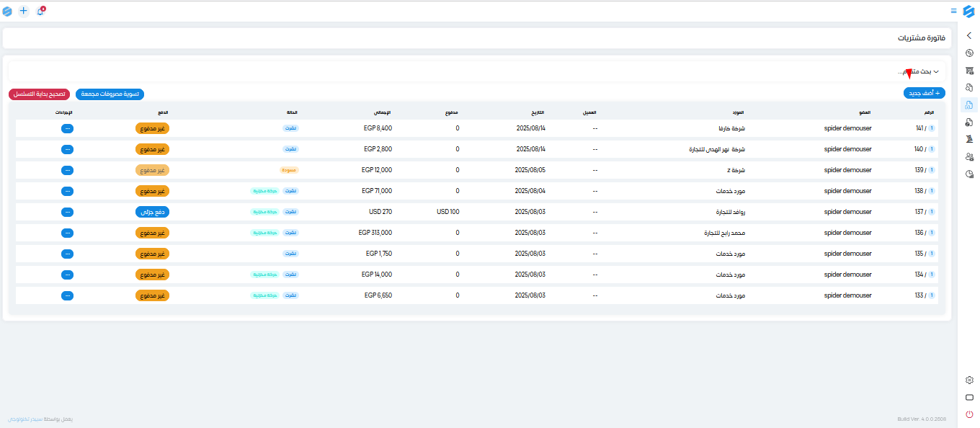Click the 'أضف جديد' add new button
This screenshot has width=980, height=428.
[x=924, y=94]
